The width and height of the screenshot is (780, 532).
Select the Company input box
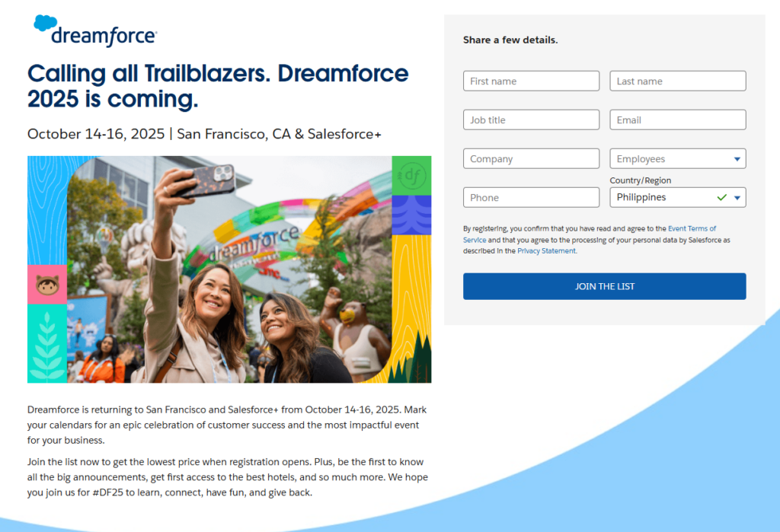(x=531, y=158)
